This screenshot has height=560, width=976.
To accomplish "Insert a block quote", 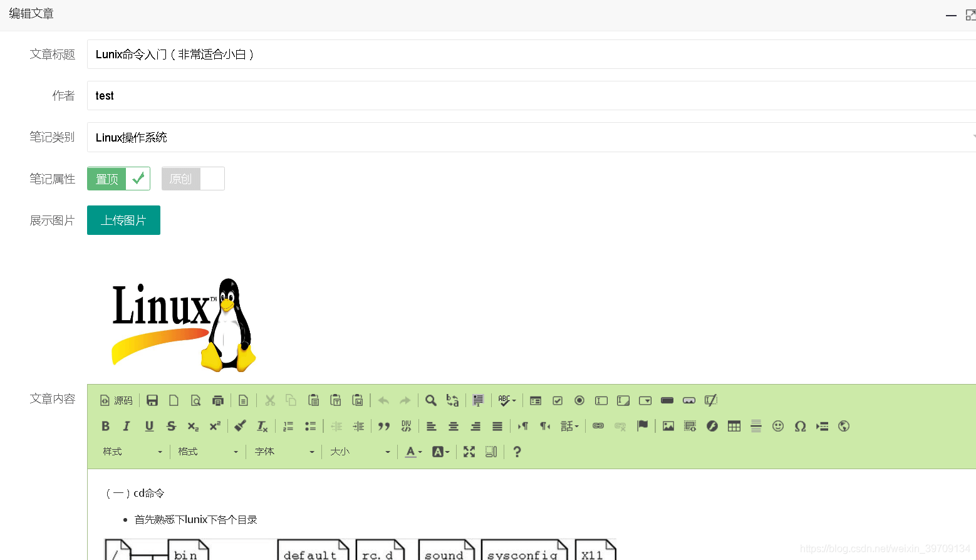I will point(384,426).
